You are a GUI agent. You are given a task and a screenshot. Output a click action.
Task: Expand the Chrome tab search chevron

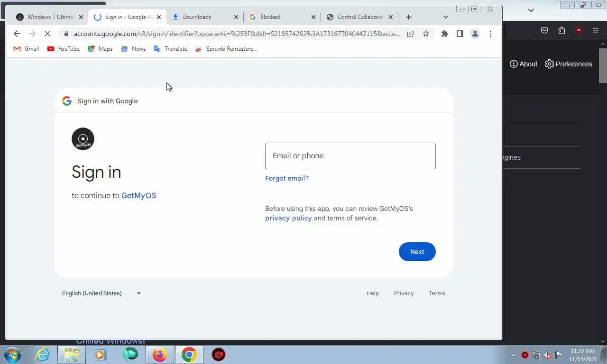tap(445, 17)
